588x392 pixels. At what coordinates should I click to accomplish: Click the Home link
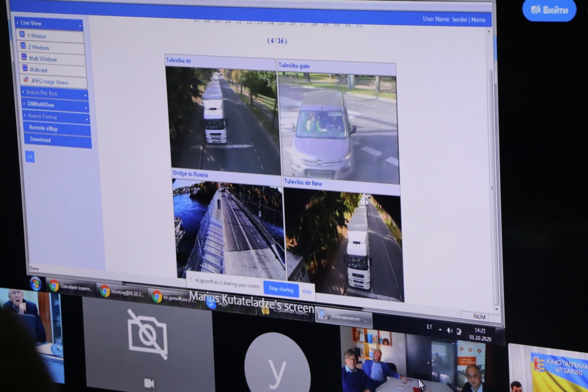[x=478, y=20]
